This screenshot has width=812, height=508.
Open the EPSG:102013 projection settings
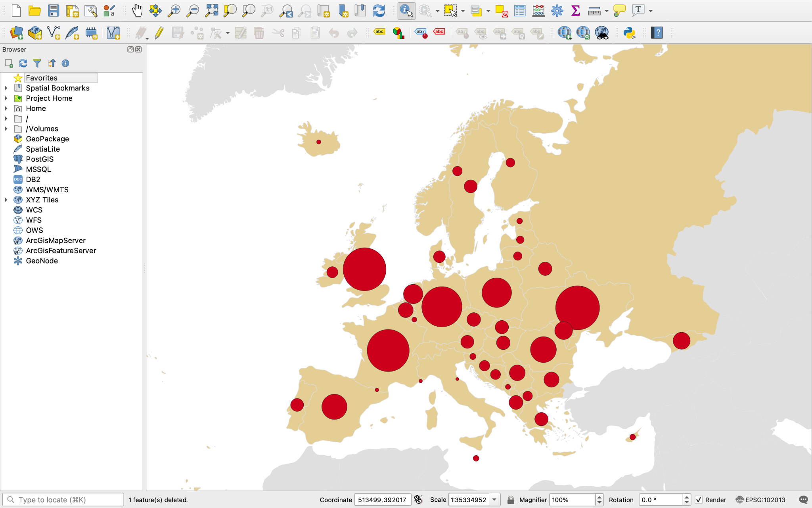click(x=761, y=500)
